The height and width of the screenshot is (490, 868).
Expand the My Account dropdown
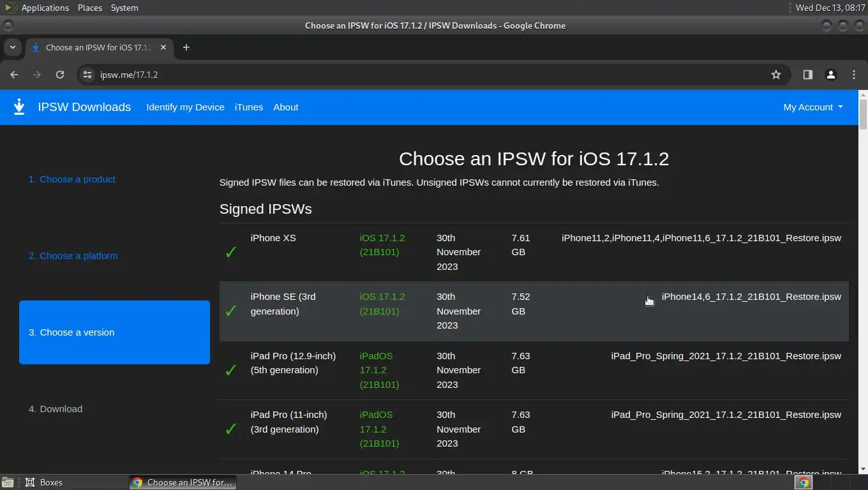coord(813,107)
